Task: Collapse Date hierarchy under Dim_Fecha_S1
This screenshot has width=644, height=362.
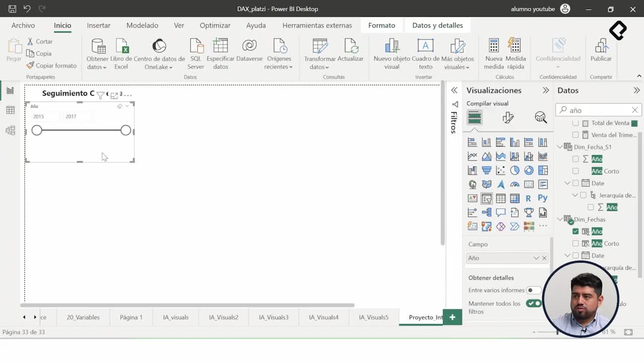Action: click(568, 183)
